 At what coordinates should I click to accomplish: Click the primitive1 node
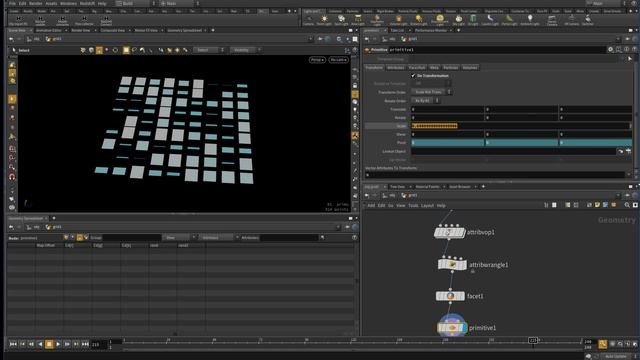452,327
